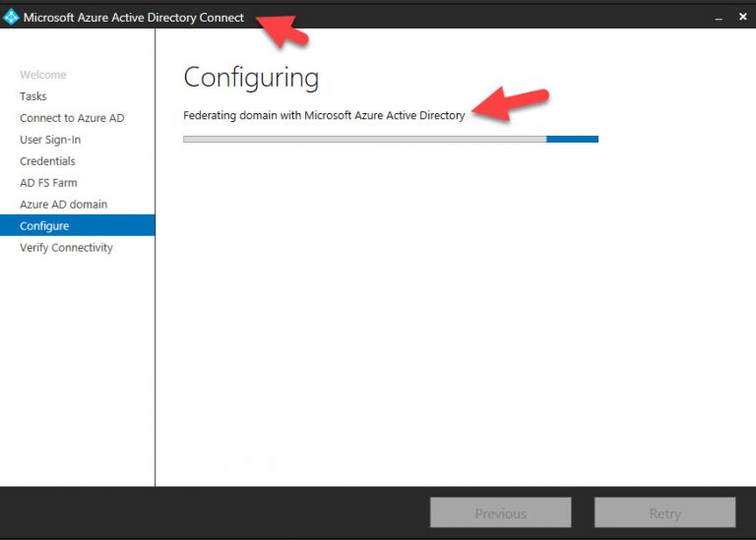
Task: Select the Welcome step in sidebar
Action: [x=43, y=75]
